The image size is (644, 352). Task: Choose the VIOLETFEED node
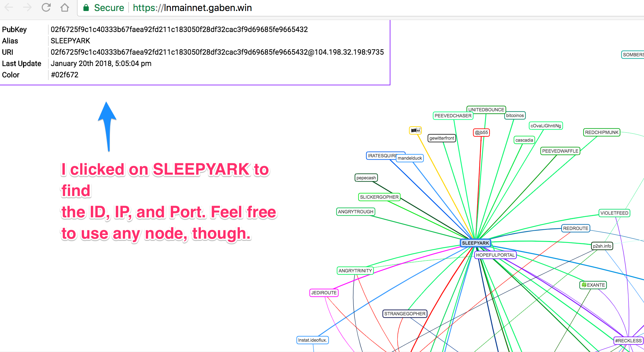[x=614, y=213]
